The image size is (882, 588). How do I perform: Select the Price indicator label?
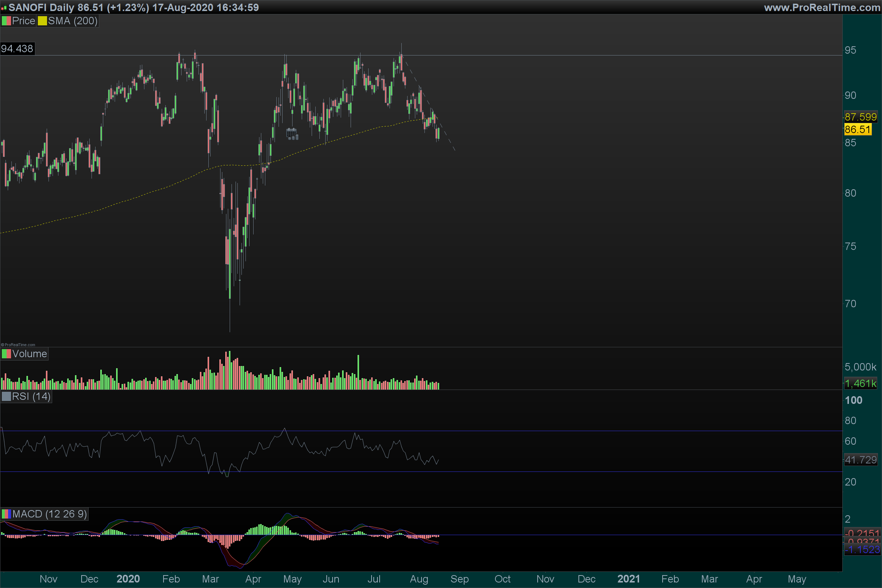(23, 21)
